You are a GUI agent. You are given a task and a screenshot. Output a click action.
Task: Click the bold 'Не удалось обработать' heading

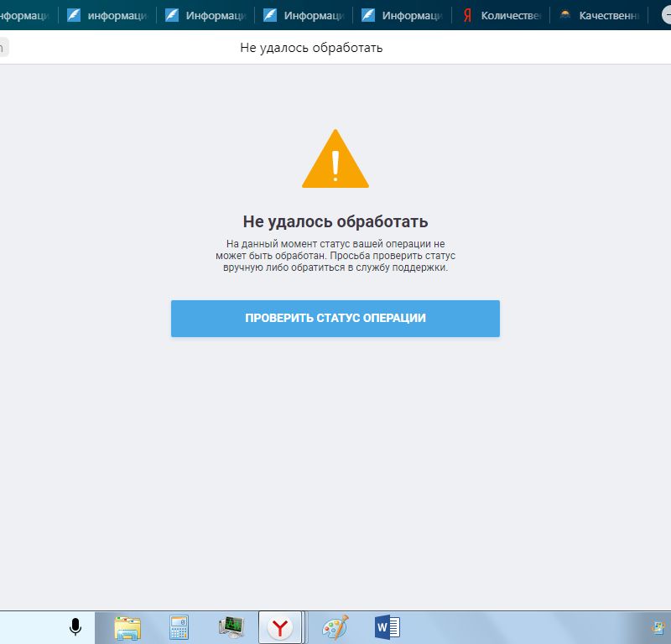(x=335, y=221)
